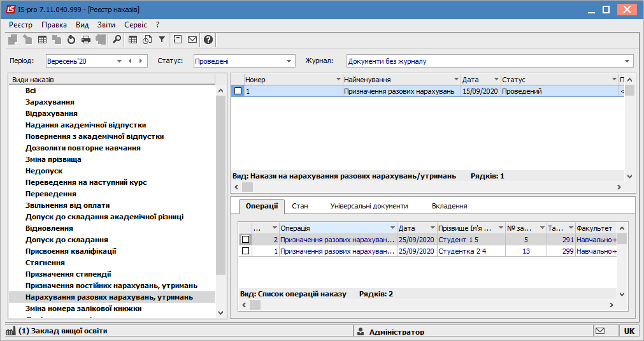The height and width of the screenshot is (341, 644).
Task: Click Проведений status cell
Action: pyautogui.click(x=559, y=91)
